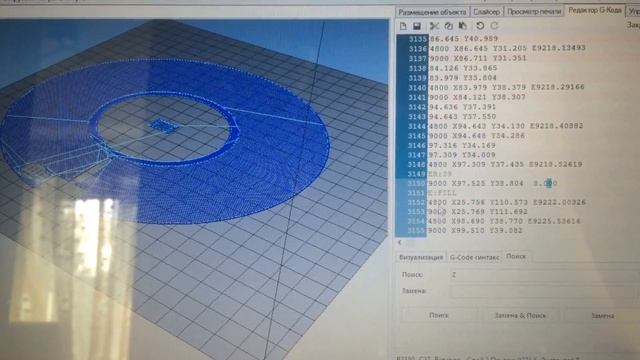Click the Save (floppy disk) icon
The image size is (640, 360).
(x=417, y=26)
